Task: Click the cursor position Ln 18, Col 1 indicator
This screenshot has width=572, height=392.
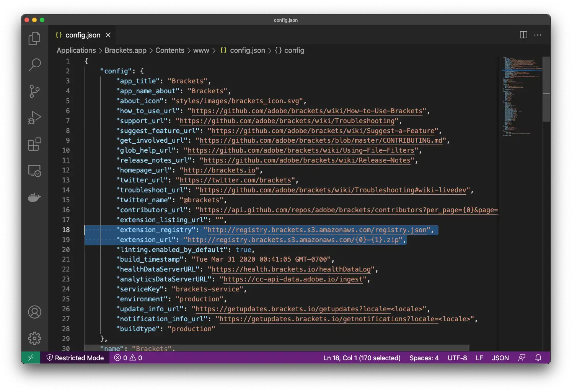Action: [x=362, y=358]
